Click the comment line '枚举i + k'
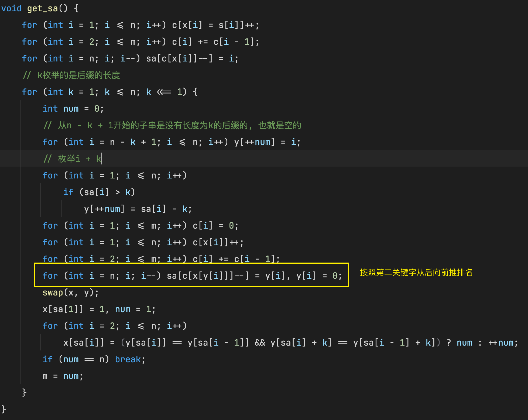This screenshot has height=420, width=528. click(72, 159)
